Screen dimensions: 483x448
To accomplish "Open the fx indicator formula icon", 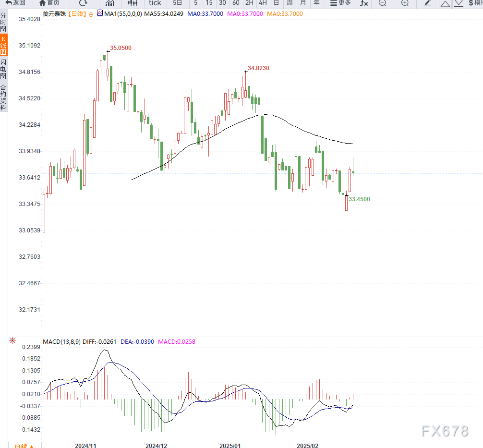I will (x=363, y=3).
